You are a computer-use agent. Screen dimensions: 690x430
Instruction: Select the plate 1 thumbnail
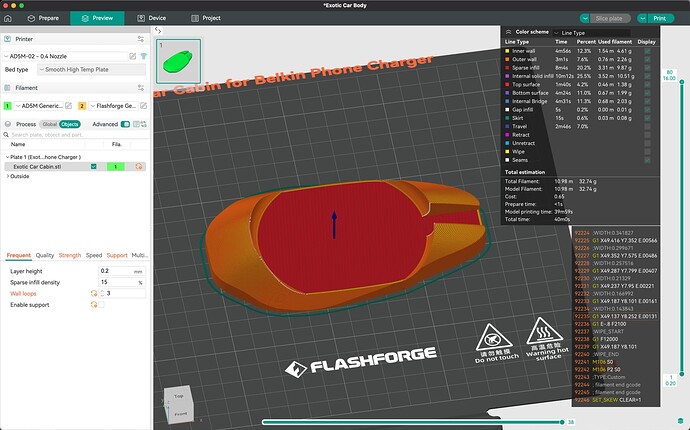pyautogui.click(x=179, y=61)
